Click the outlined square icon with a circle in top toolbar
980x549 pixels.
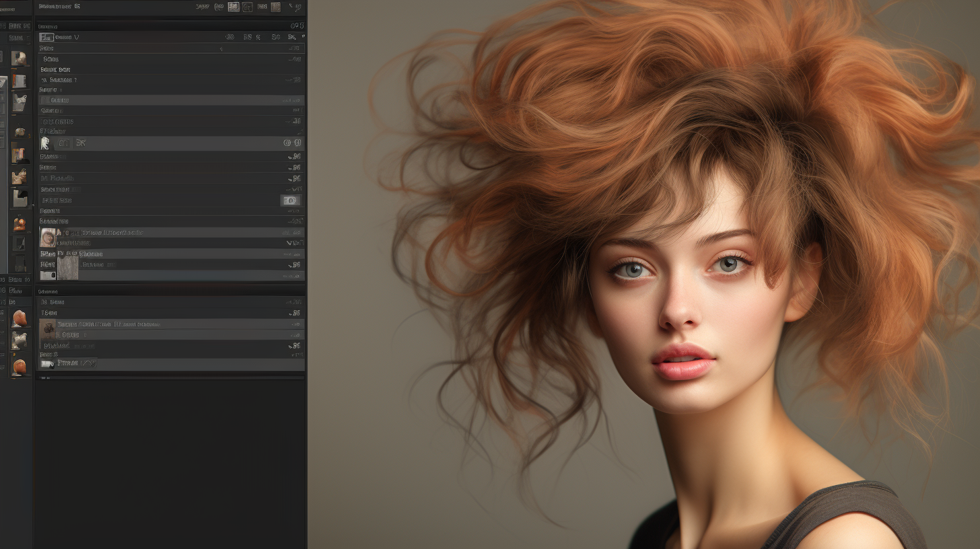[x=247, y=7]
